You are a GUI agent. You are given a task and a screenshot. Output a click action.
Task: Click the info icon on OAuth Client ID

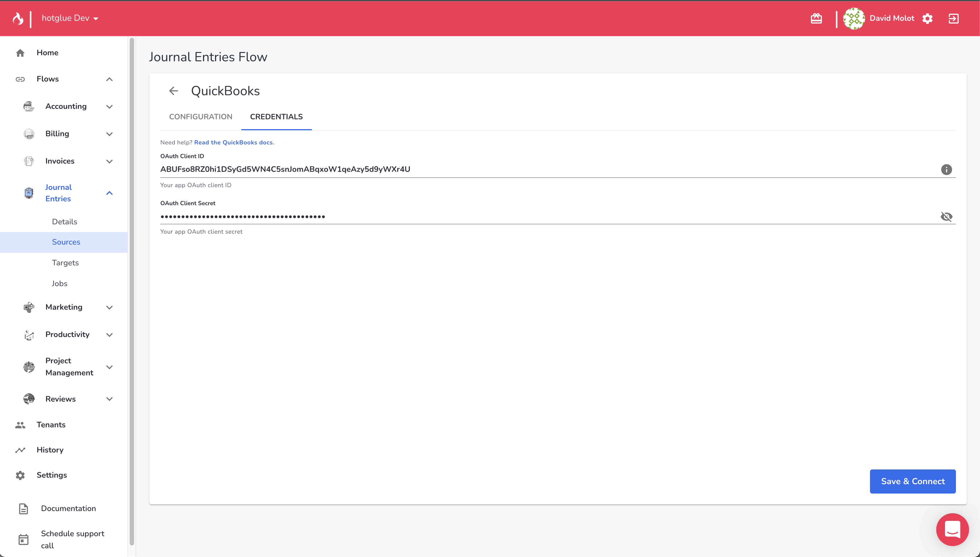pyautogui.click(x=946, y=169)
